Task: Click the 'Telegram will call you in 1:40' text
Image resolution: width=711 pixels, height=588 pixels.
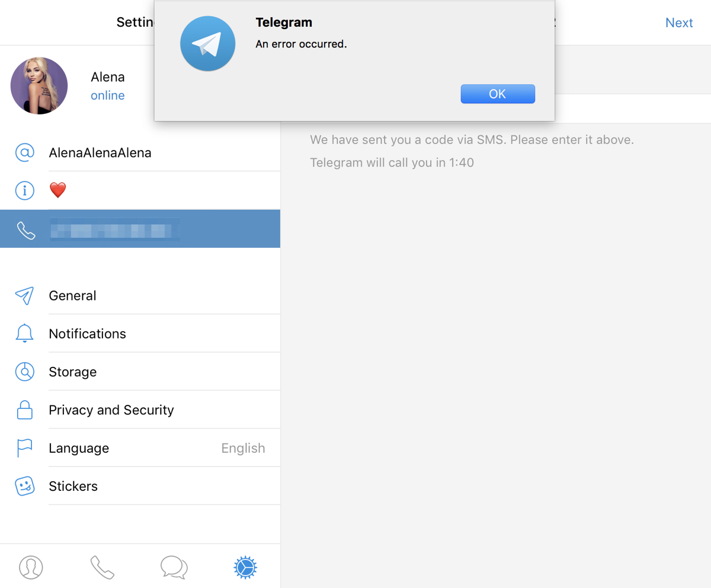Action: [x=392, y=162]
